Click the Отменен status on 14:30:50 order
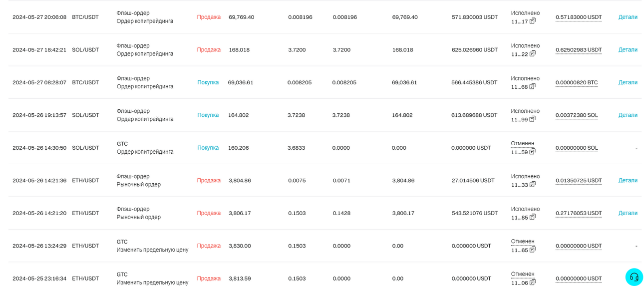The height and width of the screenshot is (290, 644). click(522, 143)
